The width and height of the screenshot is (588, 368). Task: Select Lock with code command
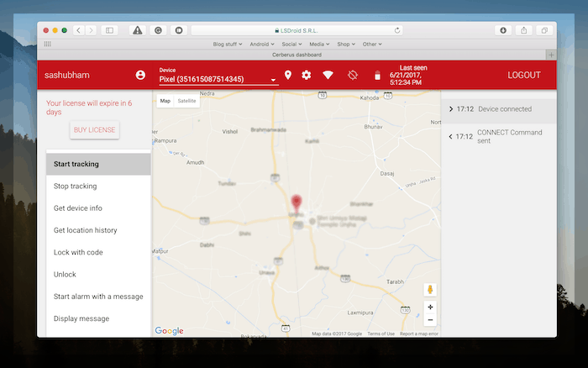click(x=98, y=252)
